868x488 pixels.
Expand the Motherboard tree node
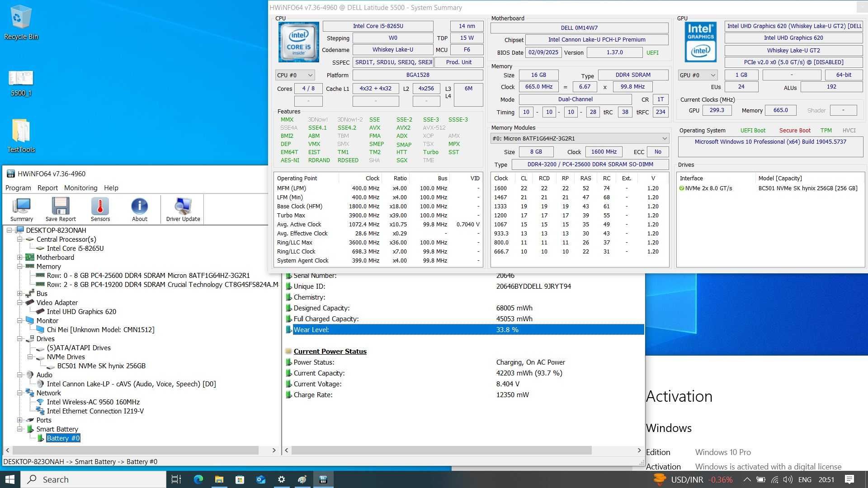pyautogui.click(x=20, y=257)
